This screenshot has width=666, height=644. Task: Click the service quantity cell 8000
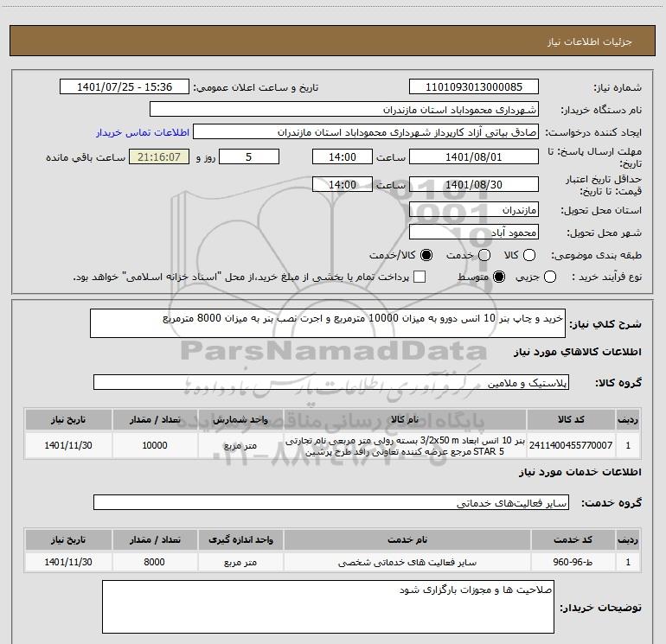tap(154, 562)
